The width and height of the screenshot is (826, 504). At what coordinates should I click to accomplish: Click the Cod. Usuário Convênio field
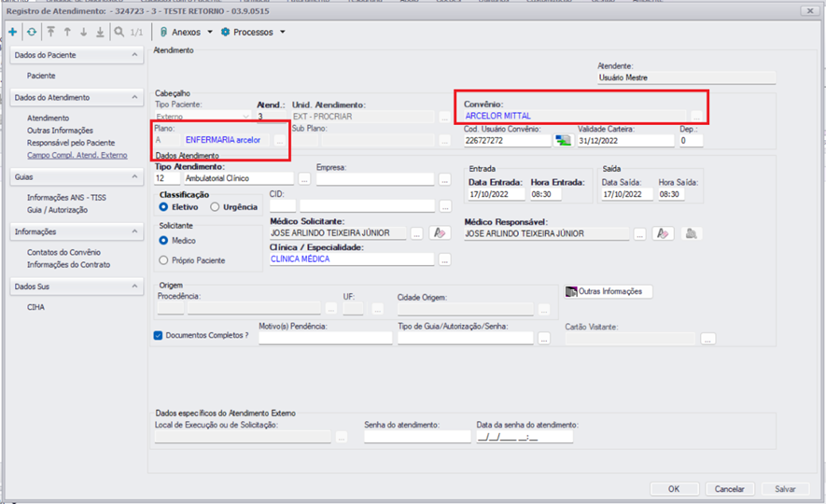pos(507,141)
